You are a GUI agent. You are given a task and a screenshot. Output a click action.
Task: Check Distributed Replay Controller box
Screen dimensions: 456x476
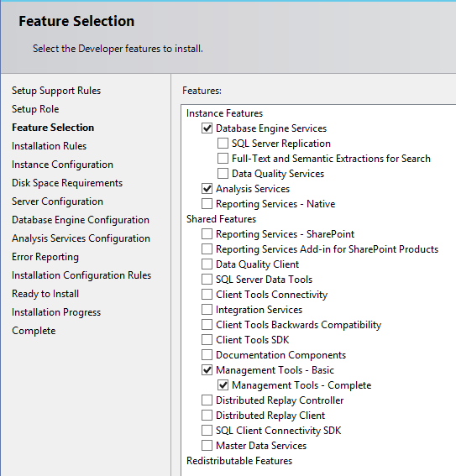point(207,400)
